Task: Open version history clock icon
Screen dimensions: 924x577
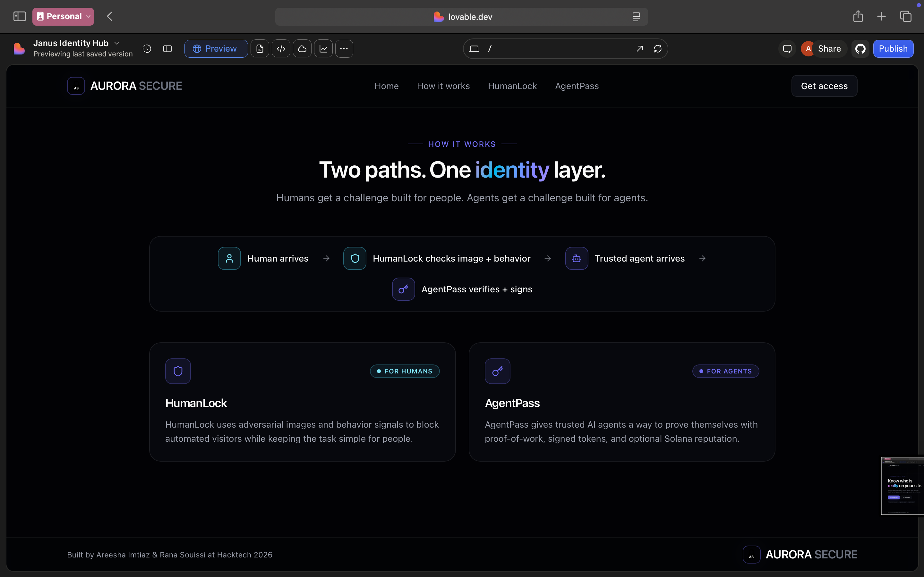Action: point(147,49)
